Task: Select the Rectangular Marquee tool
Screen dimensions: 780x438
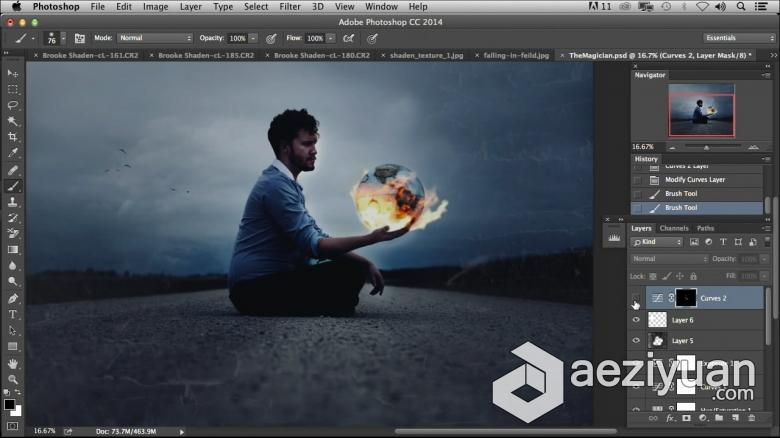Action: [12, 90]
